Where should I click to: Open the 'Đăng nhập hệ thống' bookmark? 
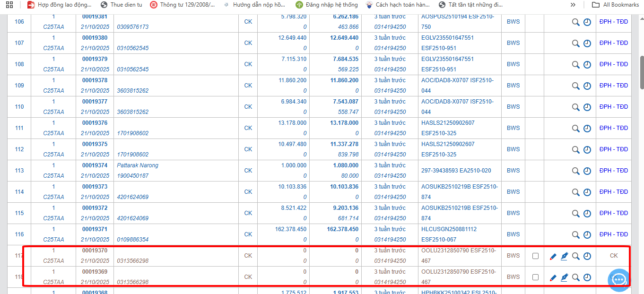(x=327, y=5)
